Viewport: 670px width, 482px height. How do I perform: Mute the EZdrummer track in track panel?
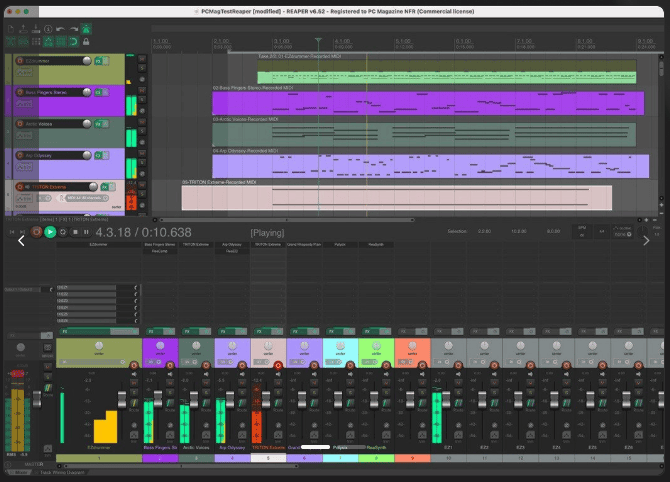click(142, 59)
